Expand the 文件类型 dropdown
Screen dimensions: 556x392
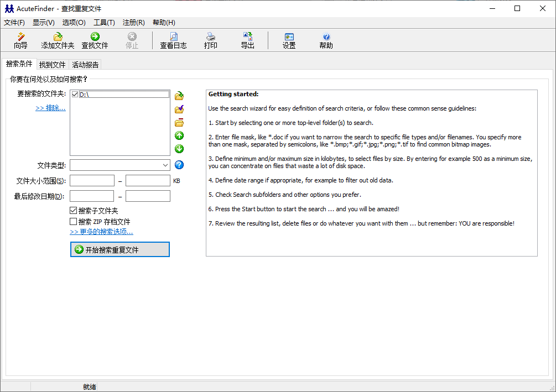[x=165, y=165]
